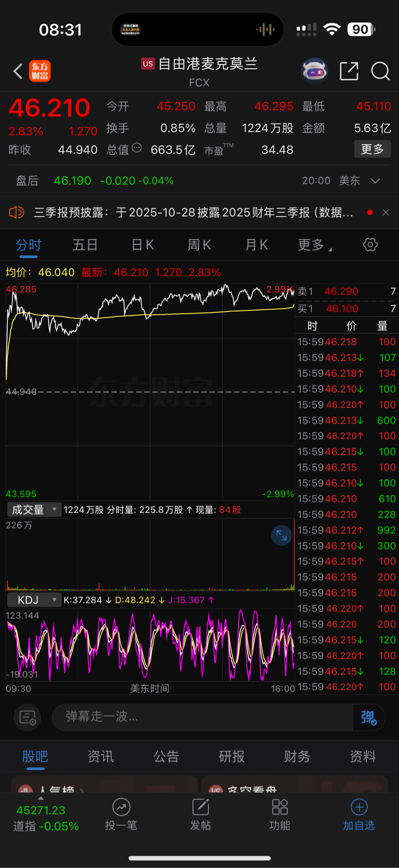
Task: Tap the 买1 46.100 quote row
Action: pos(347,308)
